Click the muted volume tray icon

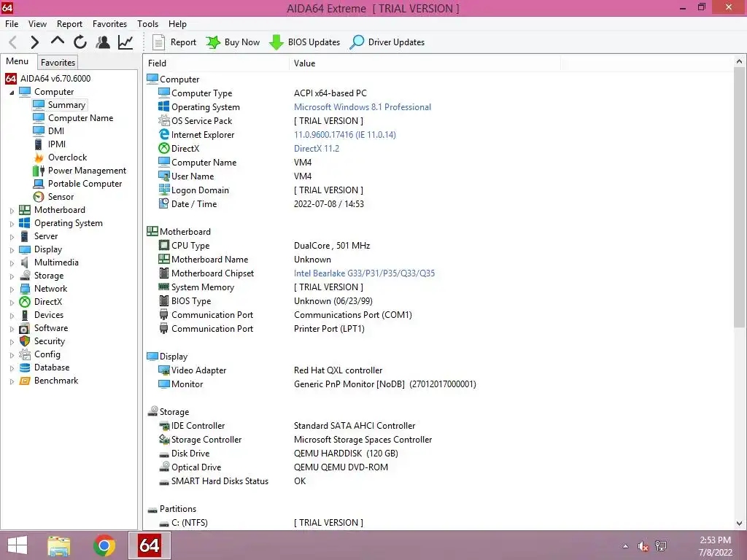(x=643, y=546)
